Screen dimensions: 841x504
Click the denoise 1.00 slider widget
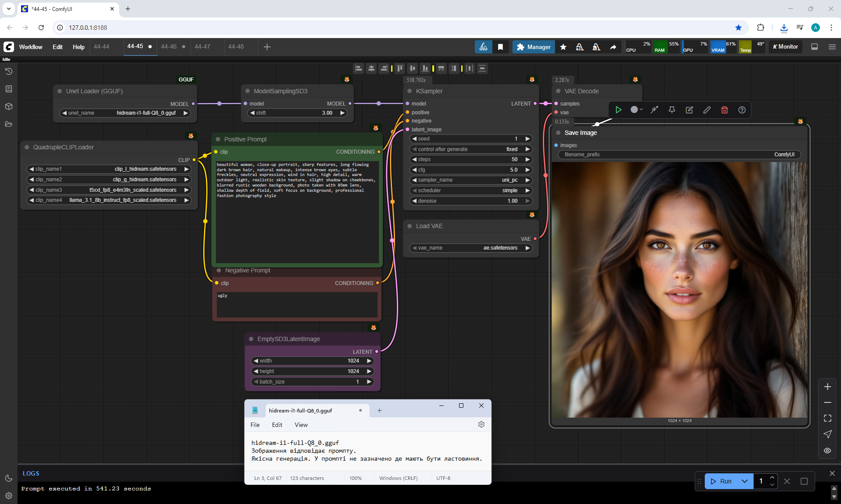click(x=470, y=201)
